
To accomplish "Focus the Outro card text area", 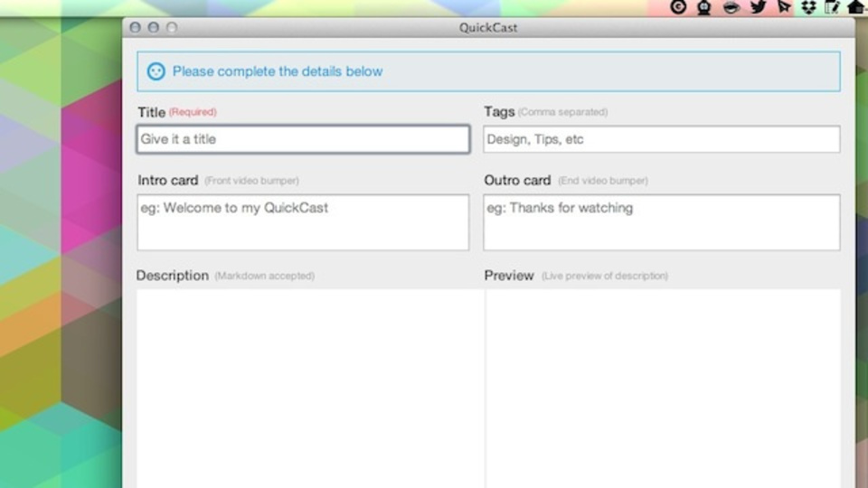I will click(662, 222).
